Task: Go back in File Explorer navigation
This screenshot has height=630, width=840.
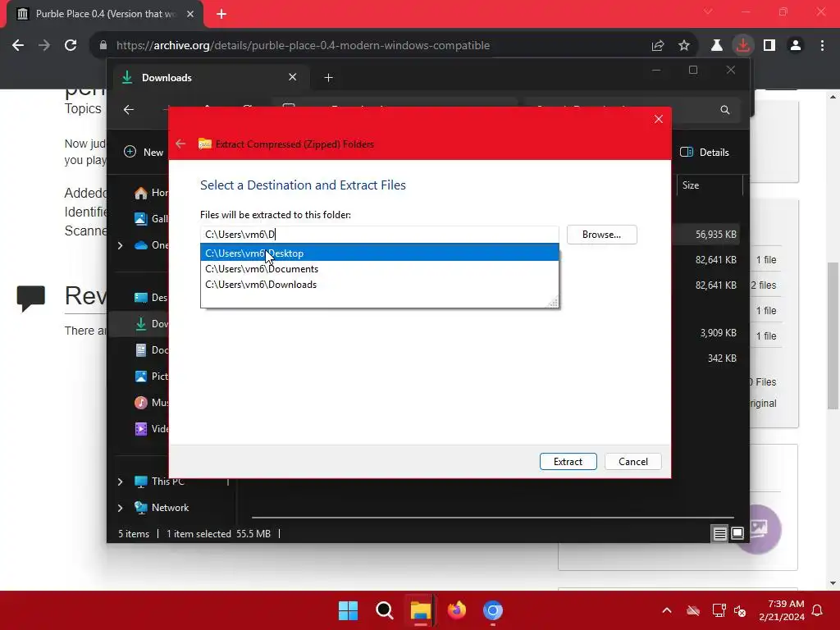Action: [x=129, y=110]
